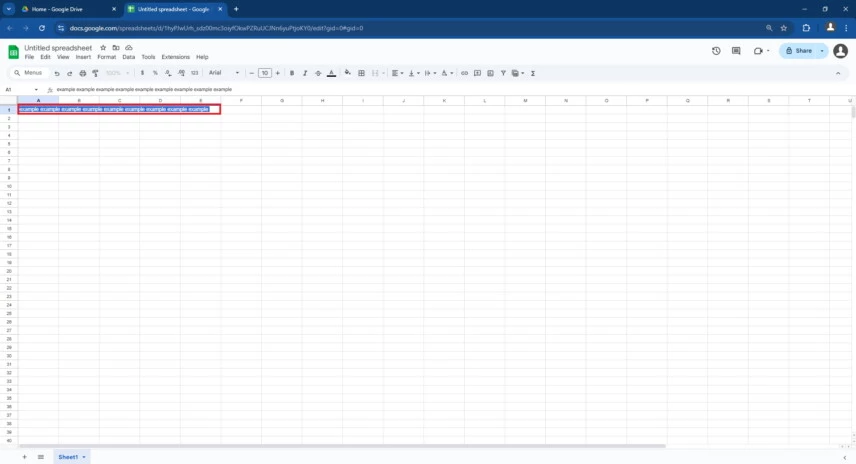The height and width of the screenshot is (464, 856).
Task: Switch to the Home - Google Drive tab
Action: click(x=68, y=9)
